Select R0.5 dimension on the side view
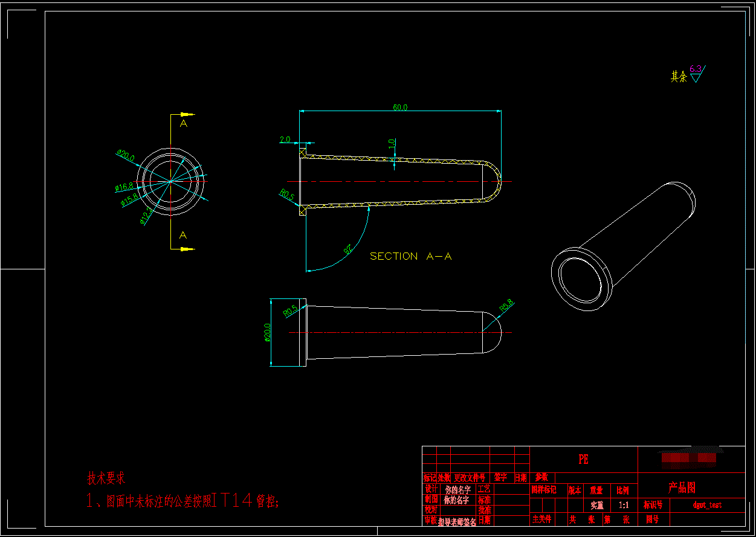This screenshot has width=756, height=537. [290, 311]
